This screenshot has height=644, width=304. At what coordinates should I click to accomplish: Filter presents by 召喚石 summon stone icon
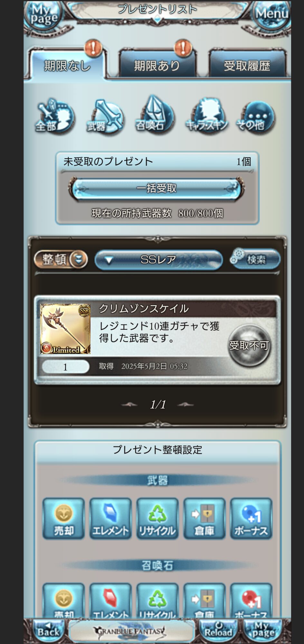[155, 115]
